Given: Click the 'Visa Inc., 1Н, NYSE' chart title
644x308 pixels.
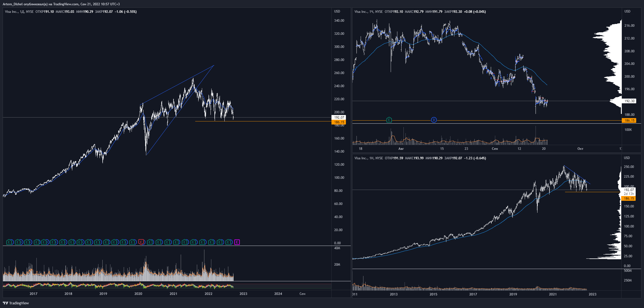Looking at the screenshot, I should [368, 158].
